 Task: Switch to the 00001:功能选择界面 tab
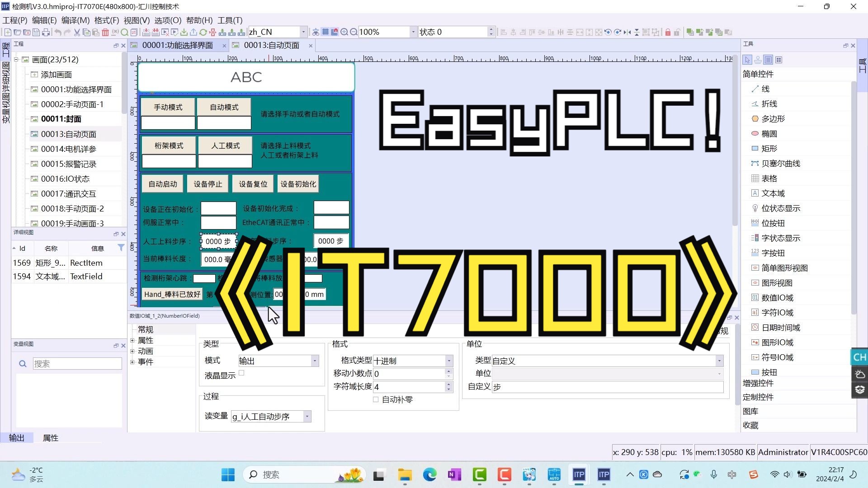(177, 46)
